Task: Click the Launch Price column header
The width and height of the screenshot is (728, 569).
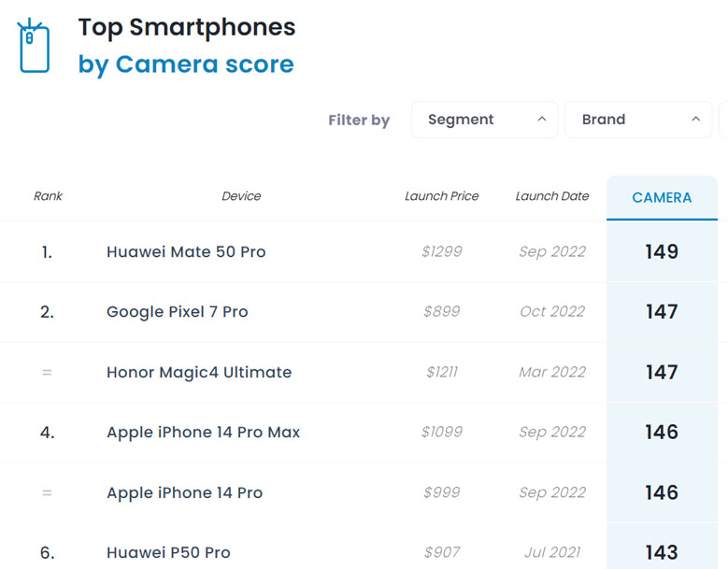Action: [x=441, y=196]
